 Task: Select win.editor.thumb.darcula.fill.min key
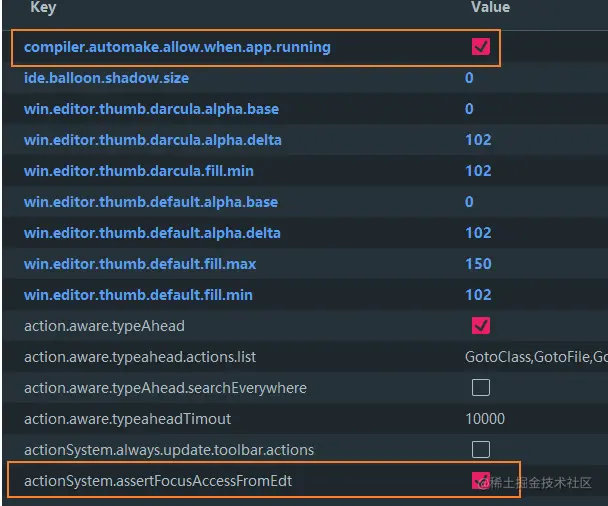point(139,171)
